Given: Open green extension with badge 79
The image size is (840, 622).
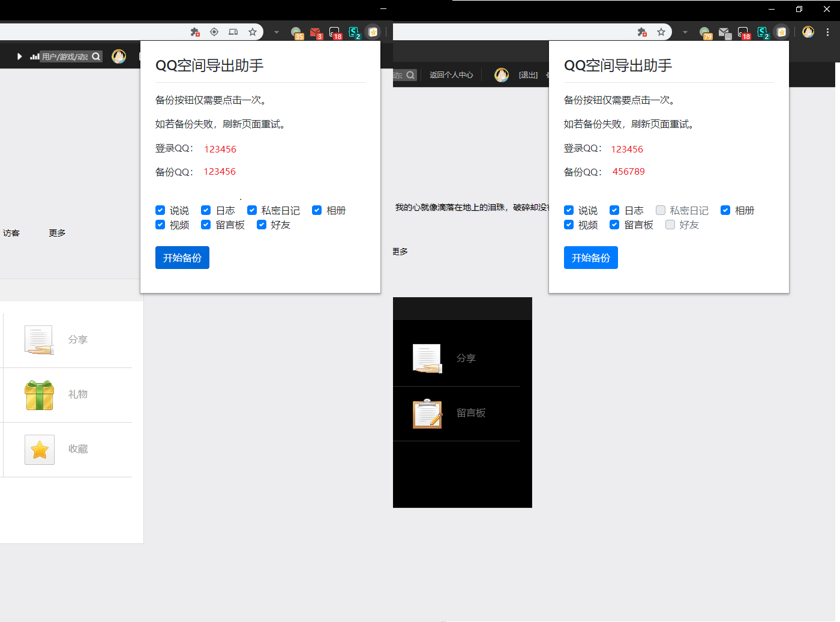Looking at the screenshot, I should pyautogui.click(x=705, y=33).
